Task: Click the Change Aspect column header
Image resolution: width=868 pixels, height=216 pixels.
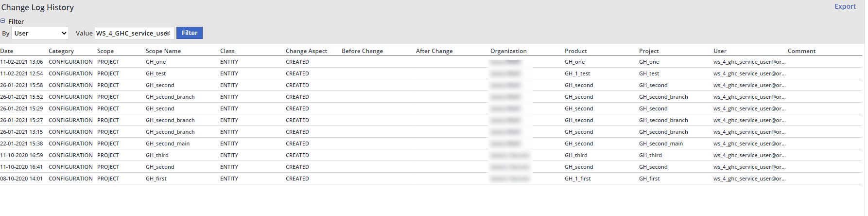Action: click(306, 51)
